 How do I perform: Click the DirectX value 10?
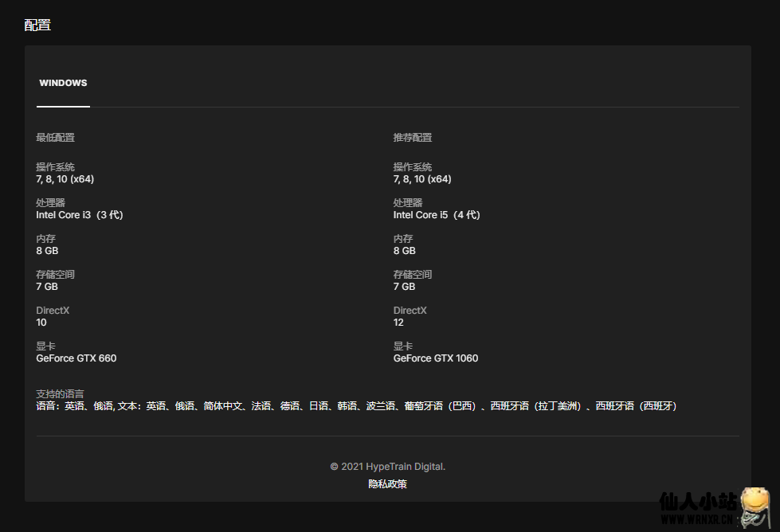tap(41, 323)
